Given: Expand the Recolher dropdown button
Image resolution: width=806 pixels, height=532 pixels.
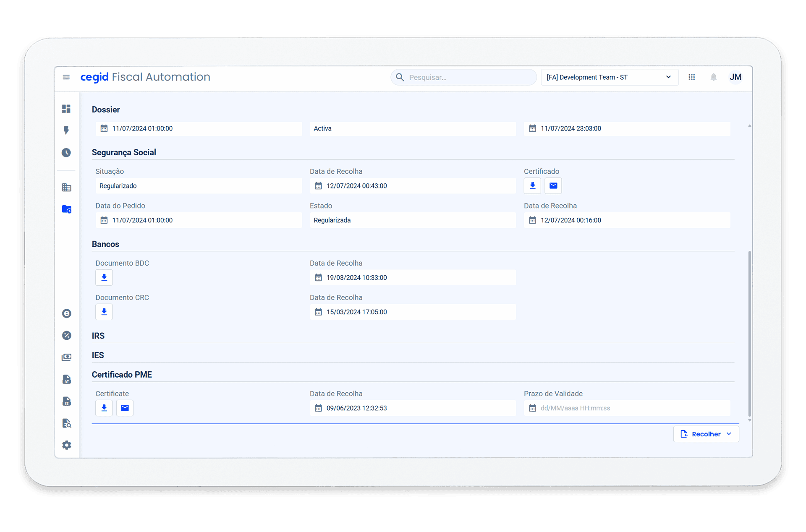Looking at the screenshot, I should [706, 434].
